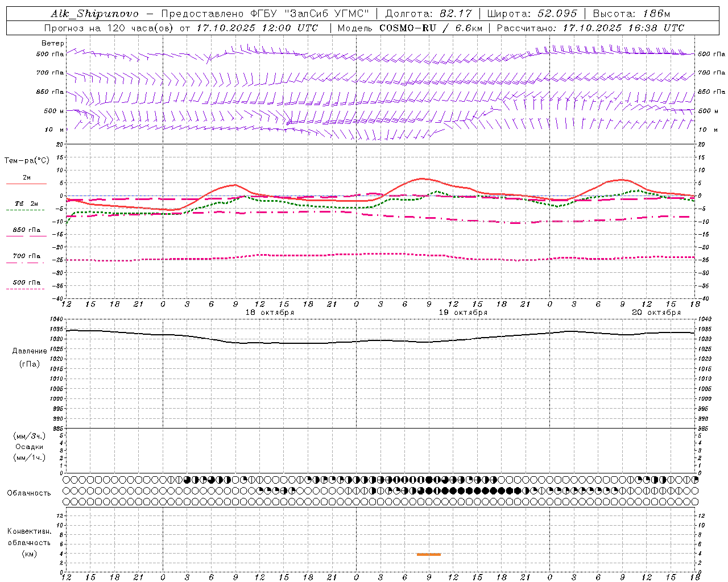Screen dimensions: 728x582
Task: Click the 20 октября date label below temperature chart
Action: pyautogui.click(x=656, y=313)
